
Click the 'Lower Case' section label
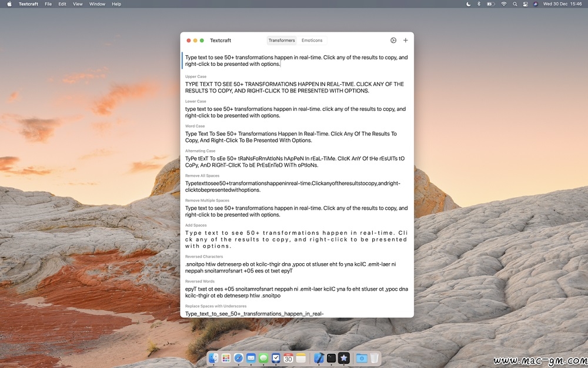(x=195, y=101)
